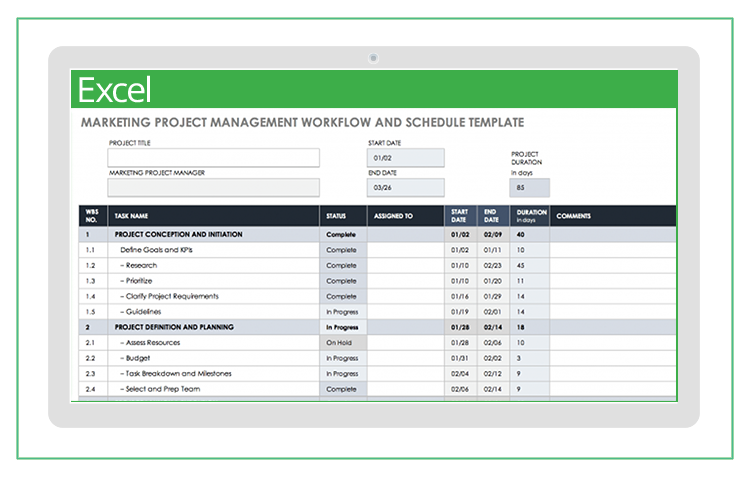Select the Marketing Project Manager field

[214, 188]
